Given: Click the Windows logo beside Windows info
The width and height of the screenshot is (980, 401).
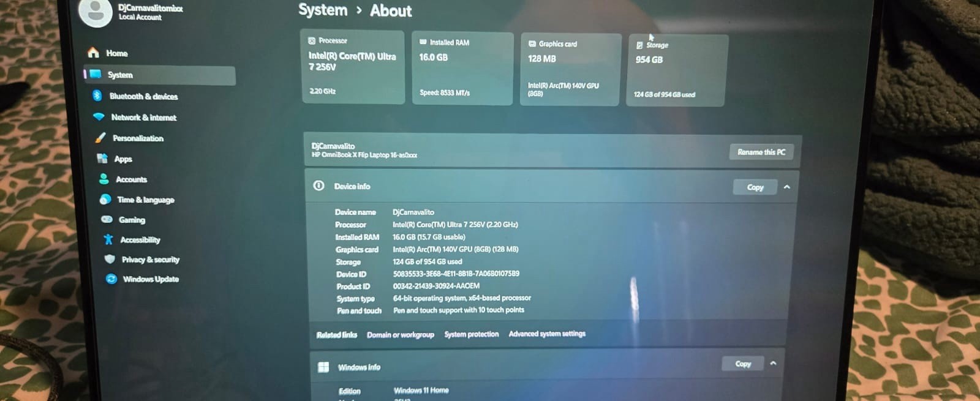Looking at the screenshot, I should [x=323, y=367].
